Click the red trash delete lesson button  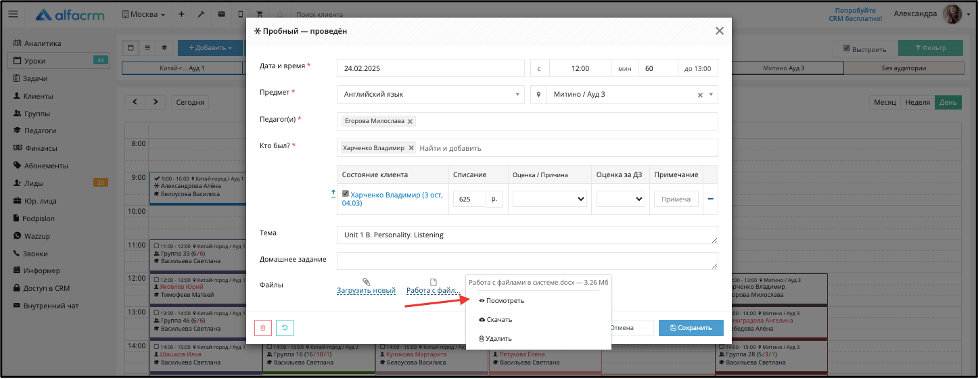(x=263, y=328)
